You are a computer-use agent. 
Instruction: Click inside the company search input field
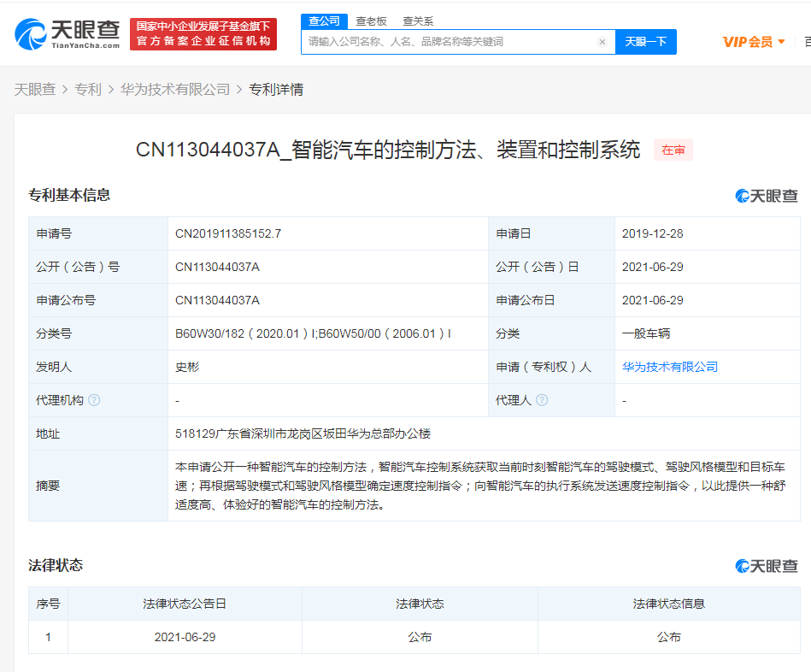coord(444,41)
